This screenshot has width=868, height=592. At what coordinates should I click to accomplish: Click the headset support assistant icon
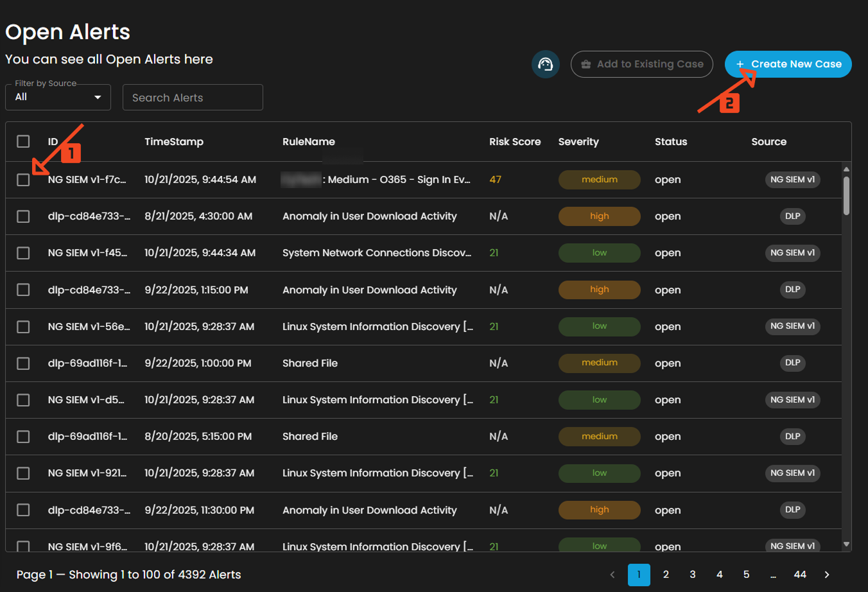click(x=545, y=64)
